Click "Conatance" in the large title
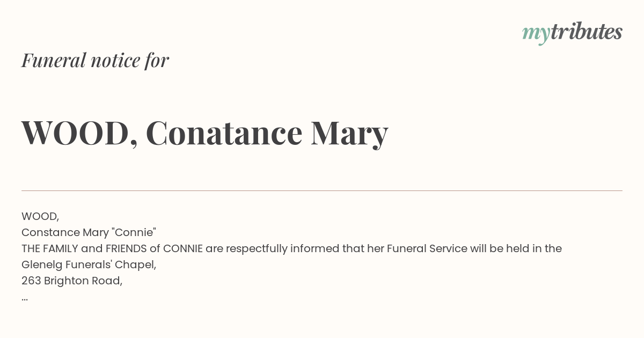The height and width of the screenshot is (338, 644). [224, 133]
